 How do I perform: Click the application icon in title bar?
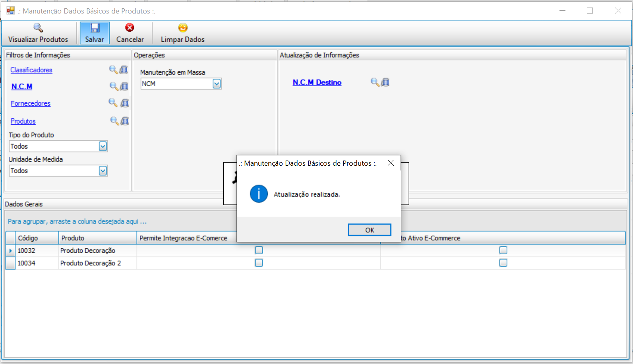click(11, 11)
